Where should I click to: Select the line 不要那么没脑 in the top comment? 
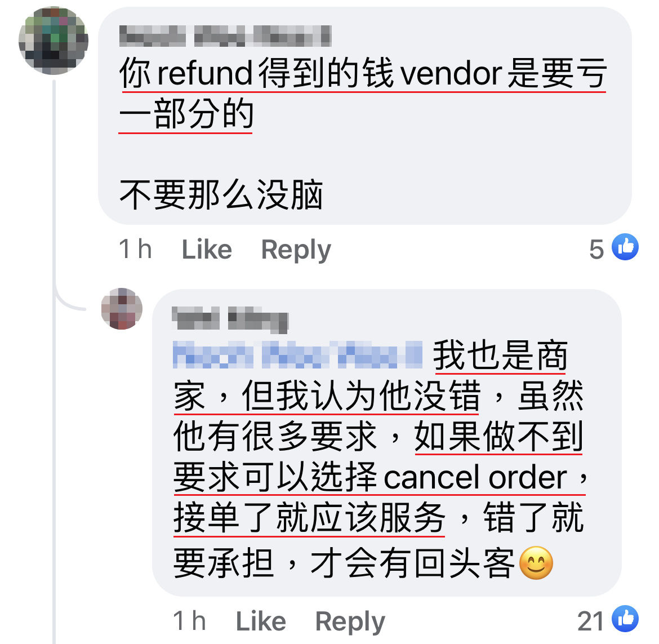tap(221, 194)
